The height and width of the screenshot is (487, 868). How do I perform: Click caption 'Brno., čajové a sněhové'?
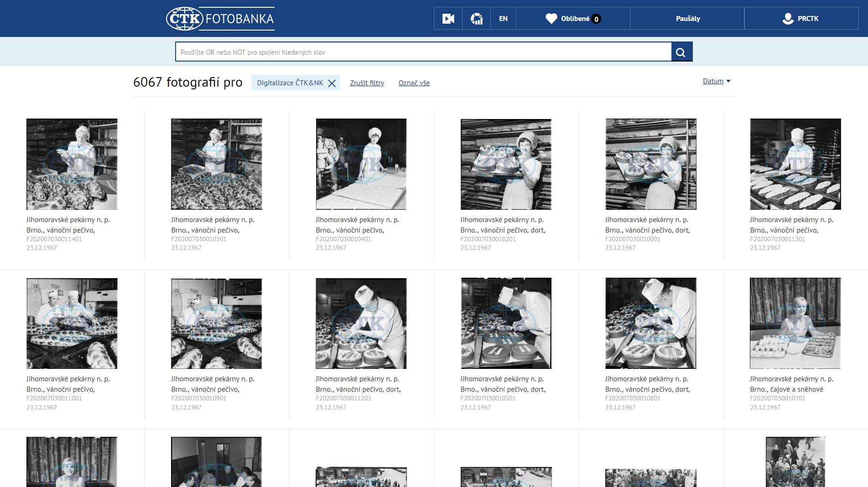point(787,389)
